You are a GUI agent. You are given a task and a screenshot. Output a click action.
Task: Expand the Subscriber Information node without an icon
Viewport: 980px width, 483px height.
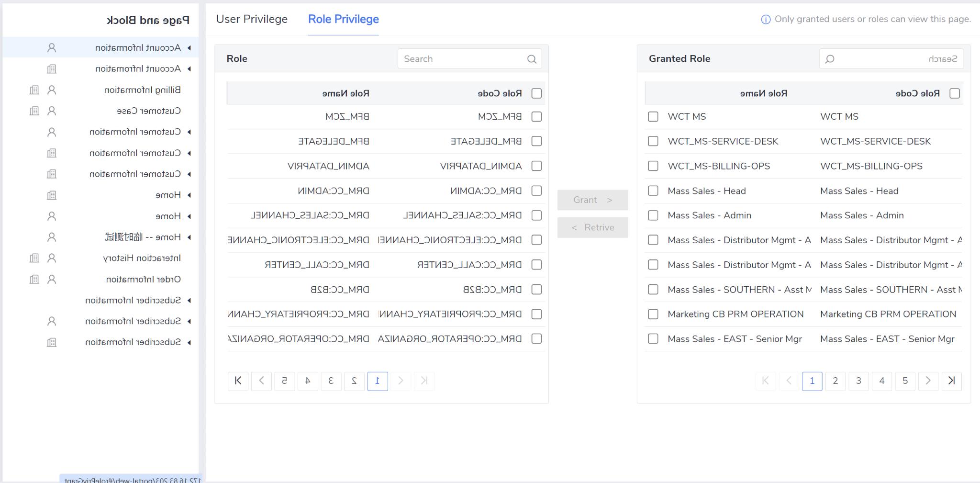(189, 301)
